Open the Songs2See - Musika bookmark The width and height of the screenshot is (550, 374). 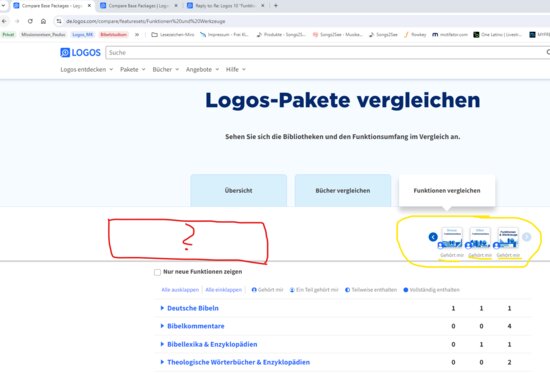[337, 34]
